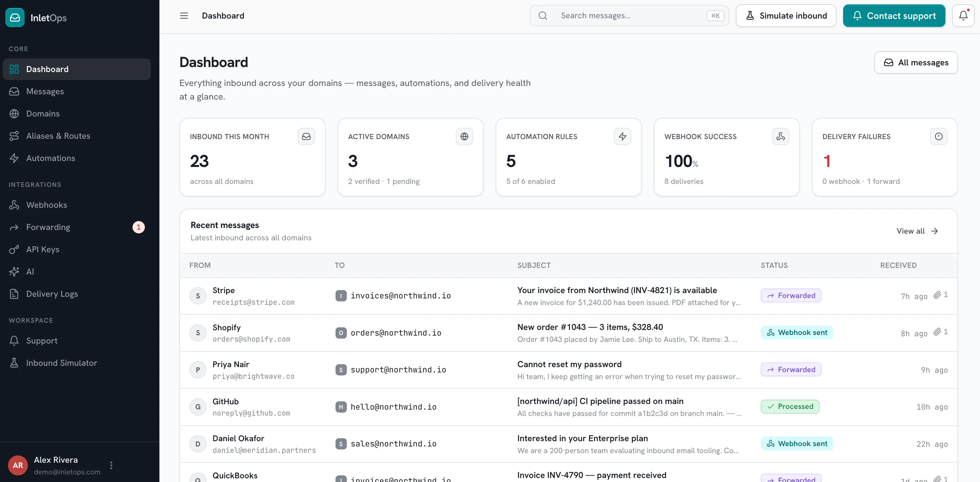Click the Stripe sender avatar
Viewport: 980px width, 482px height.
coord(198,296)
